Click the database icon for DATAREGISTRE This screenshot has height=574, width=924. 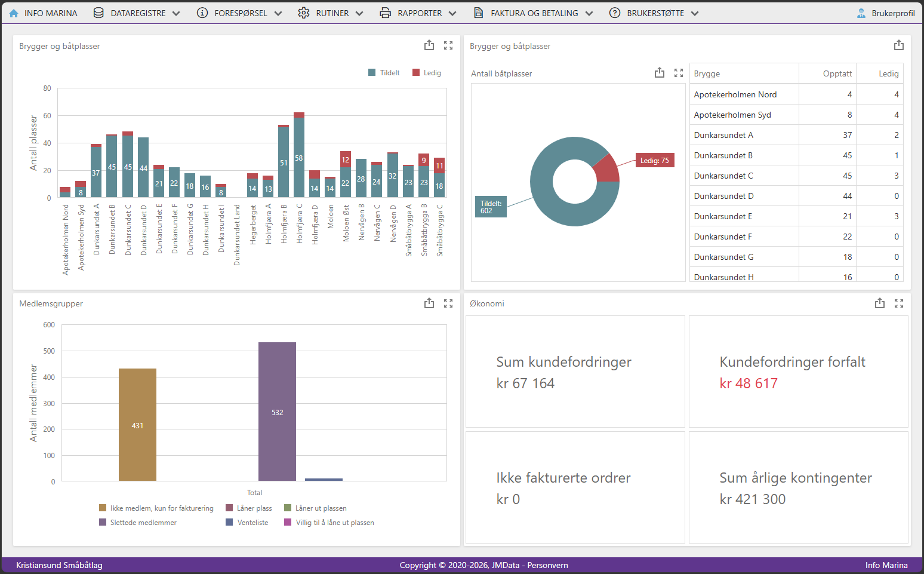coord(98,13)
